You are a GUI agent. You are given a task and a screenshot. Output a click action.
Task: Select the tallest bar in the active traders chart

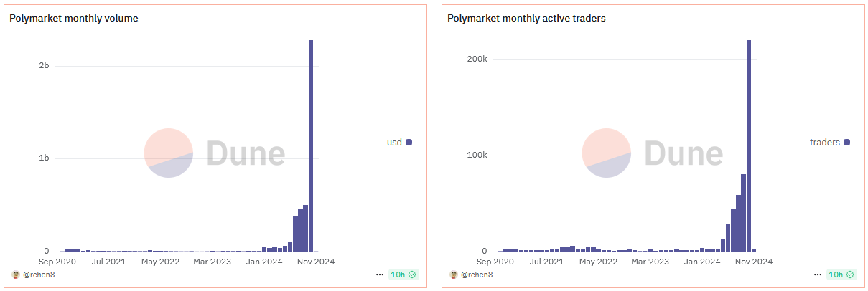[x=749, y=145]
